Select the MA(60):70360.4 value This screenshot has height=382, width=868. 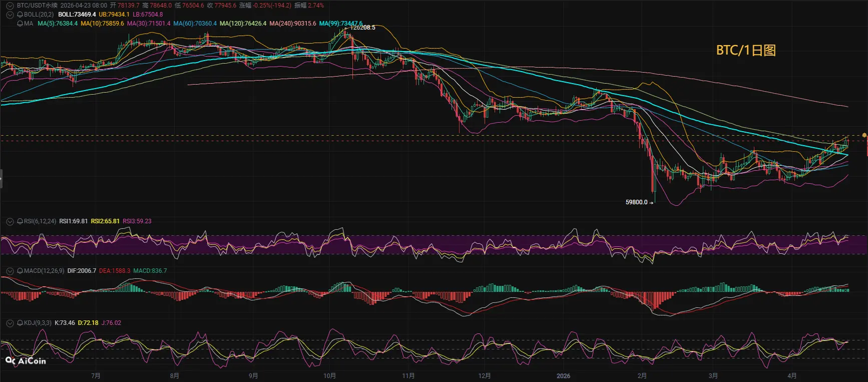(x=195, y=24)
